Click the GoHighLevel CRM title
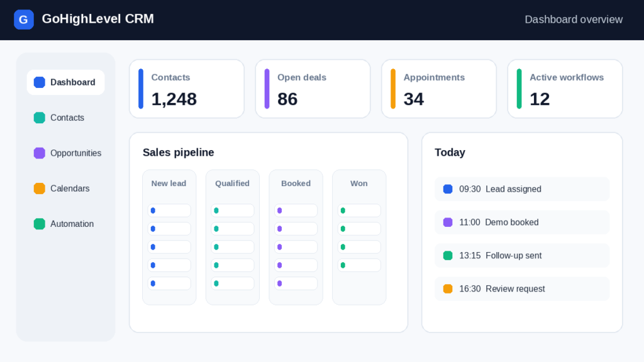 click(x=97, y=19)
